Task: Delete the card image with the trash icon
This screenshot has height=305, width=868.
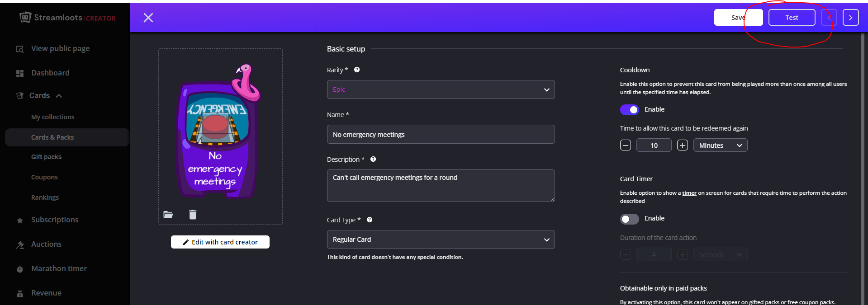Action: pyautogui.click(x=193, y=215)
